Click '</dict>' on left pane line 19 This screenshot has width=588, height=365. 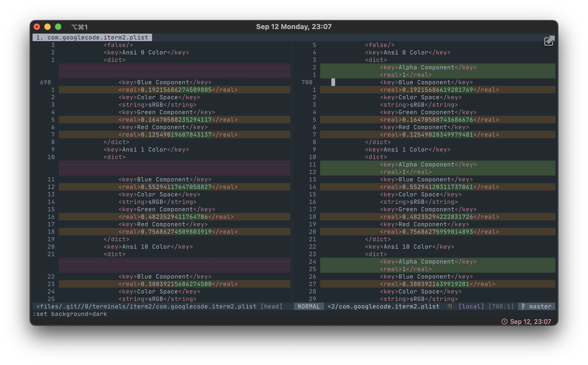[x=116, y=239]
